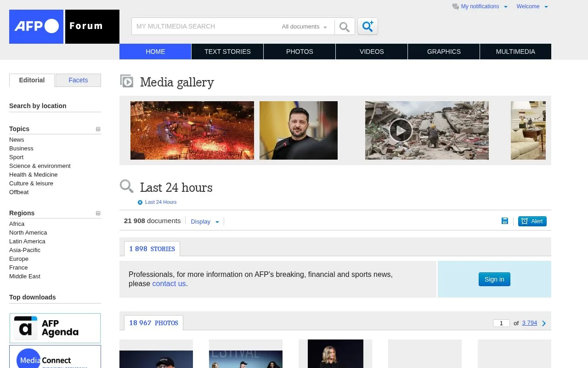Screen dimensions: 588x368
Task: Open the PHOTOS section
Action: coord(300,52)
